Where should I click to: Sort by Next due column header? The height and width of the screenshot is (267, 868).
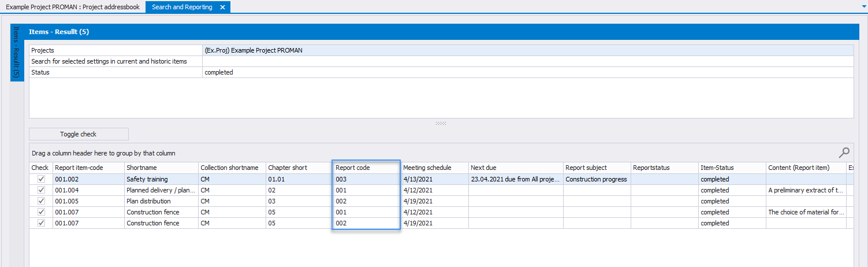tap(516, 168)
